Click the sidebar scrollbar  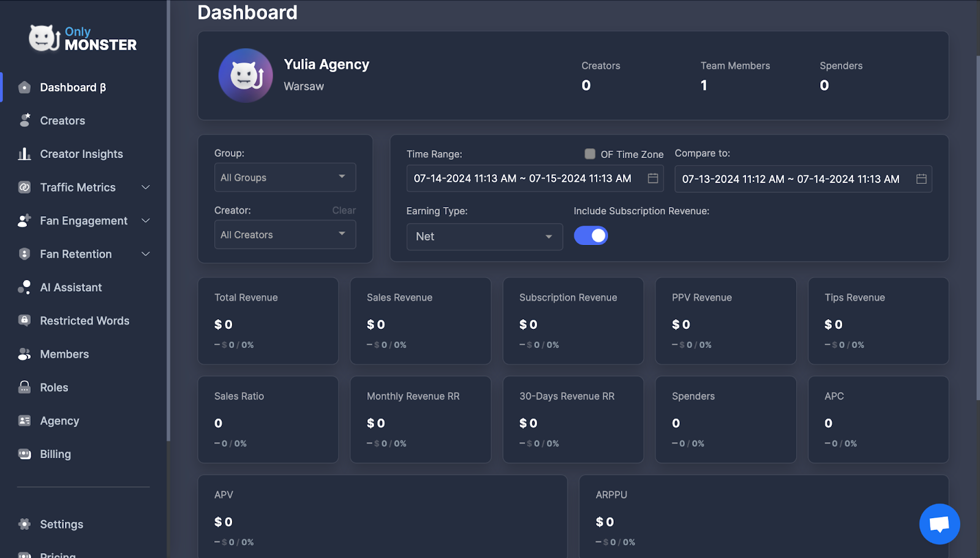point(168,221)
